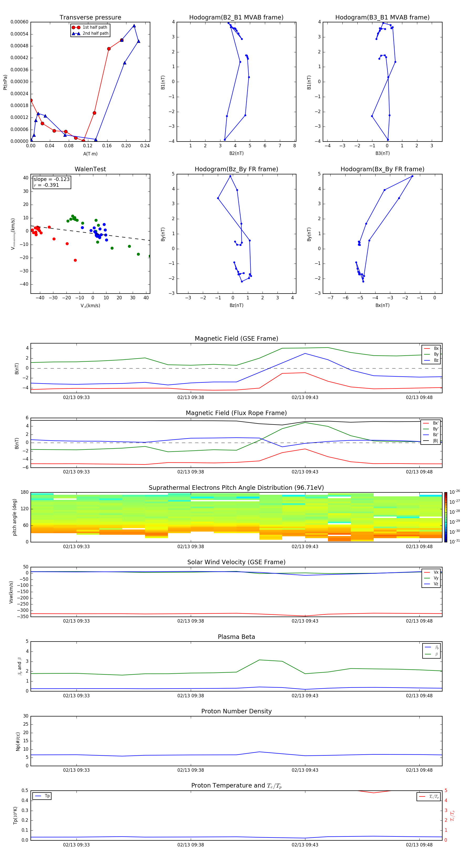Click the "VA(km/s)" x-axis label
The image size is (473, 868).
coord(90,306)
